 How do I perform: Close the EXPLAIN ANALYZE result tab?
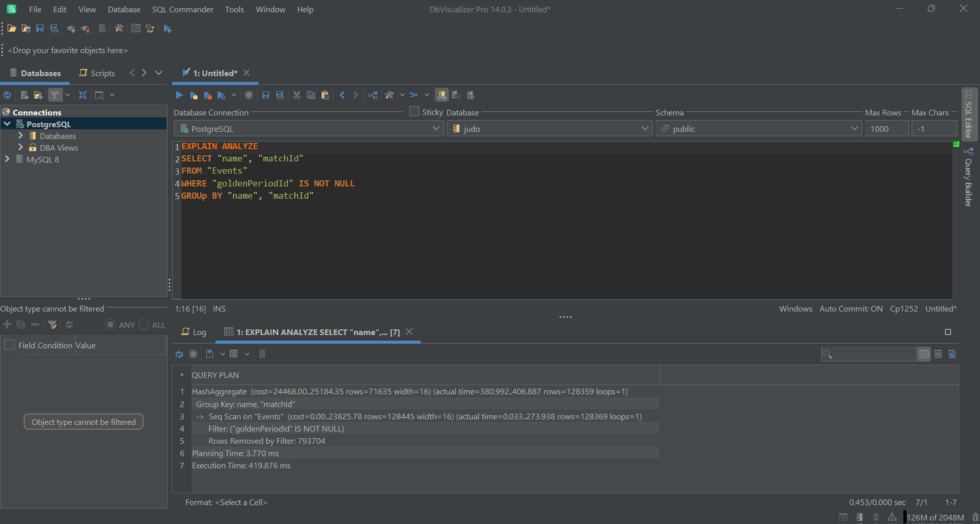409,332
